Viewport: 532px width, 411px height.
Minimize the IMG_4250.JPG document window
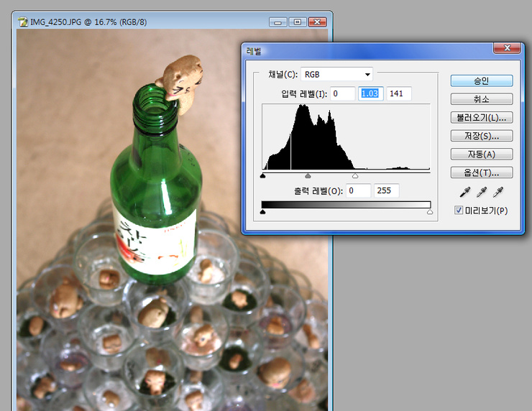point(278,22)
